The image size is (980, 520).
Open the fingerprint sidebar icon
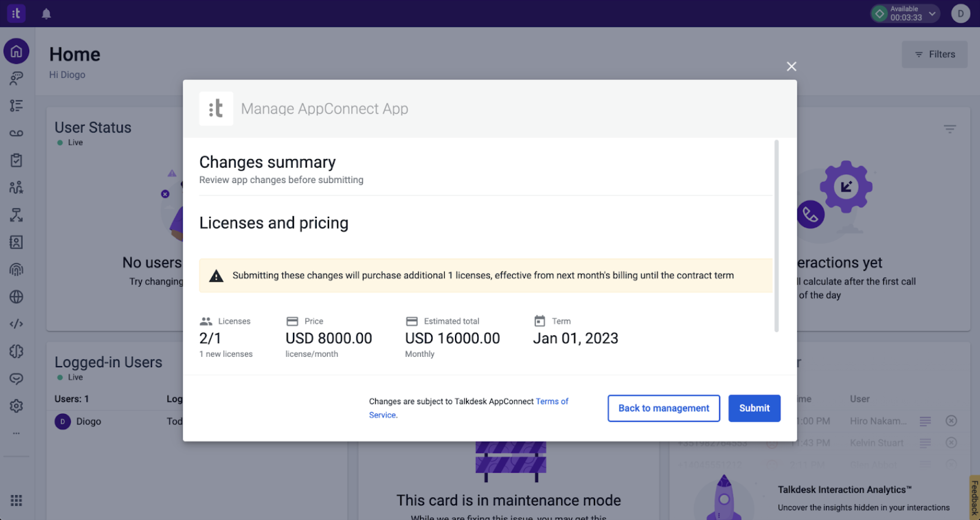pos(16,269)
